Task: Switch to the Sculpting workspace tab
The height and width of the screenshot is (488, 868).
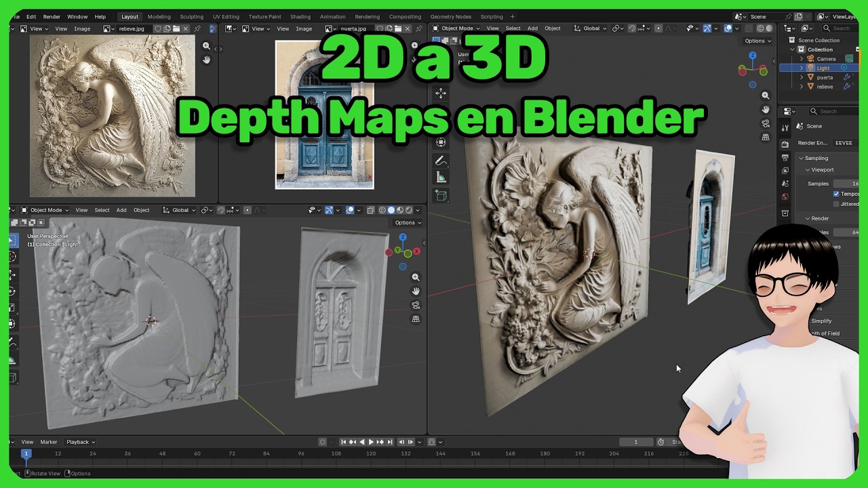Action: (x=191, y=16)
